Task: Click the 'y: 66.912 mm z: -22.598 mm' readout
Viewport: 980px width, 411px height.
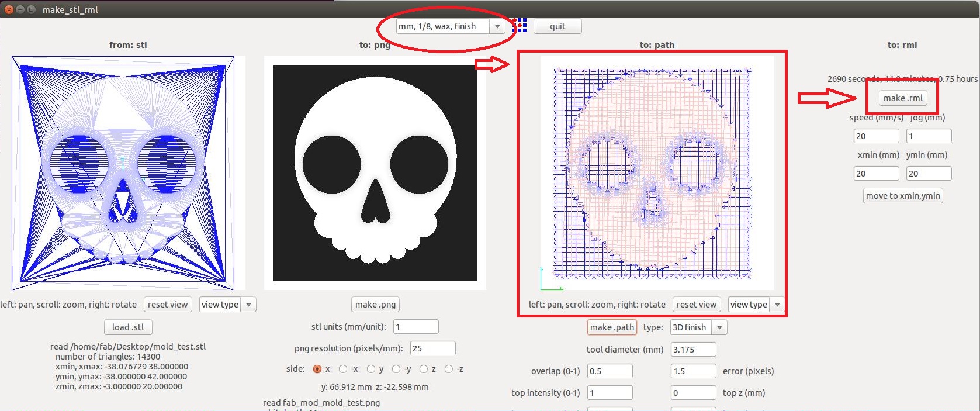Action: pyautogui.click(x=375, y=387)
